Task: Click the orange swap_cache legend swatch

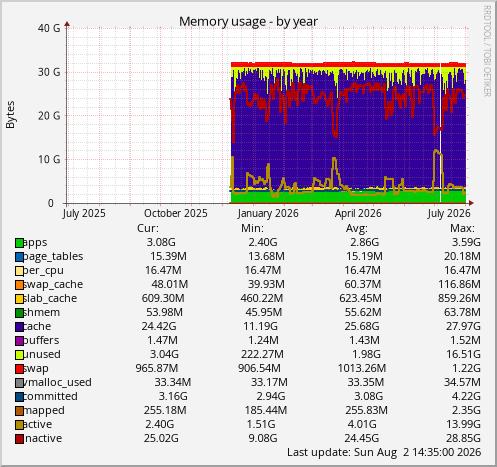Action: (x=19, y=285)
